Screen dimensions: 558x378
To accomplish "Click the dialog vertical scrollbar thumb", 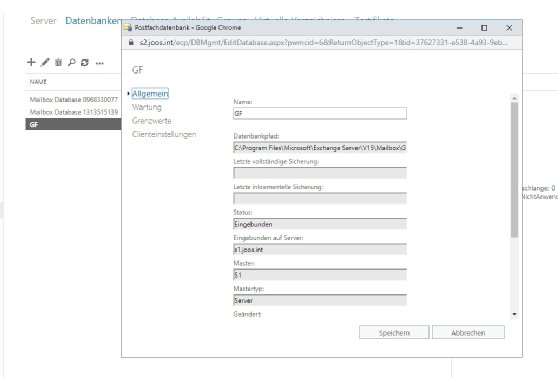I will [514, 170].
